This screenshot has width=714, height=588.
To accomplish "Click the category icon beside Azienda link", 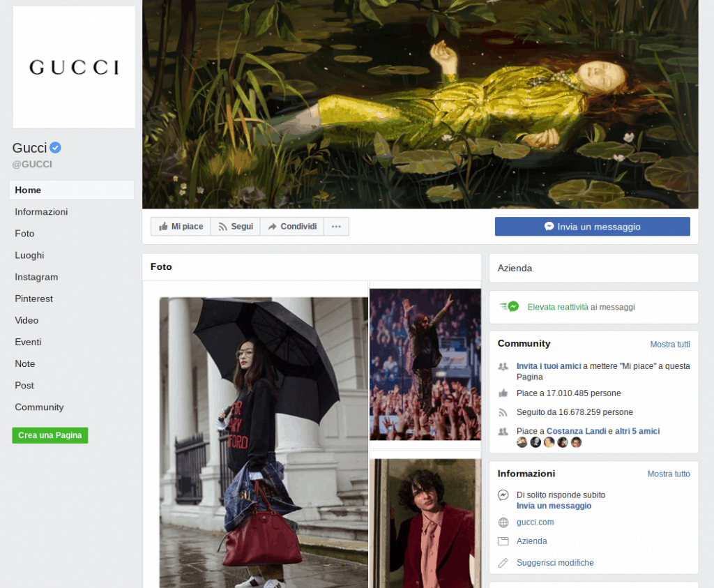I will [x=503, y=541].
